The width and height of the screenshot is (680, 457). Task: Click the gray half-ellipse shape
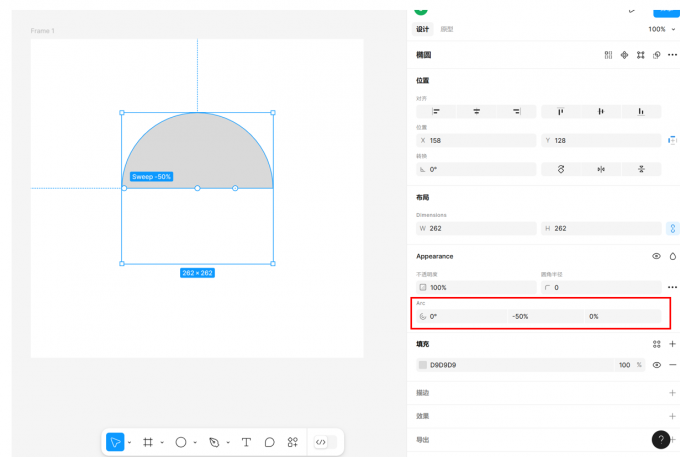coord(197,152)
